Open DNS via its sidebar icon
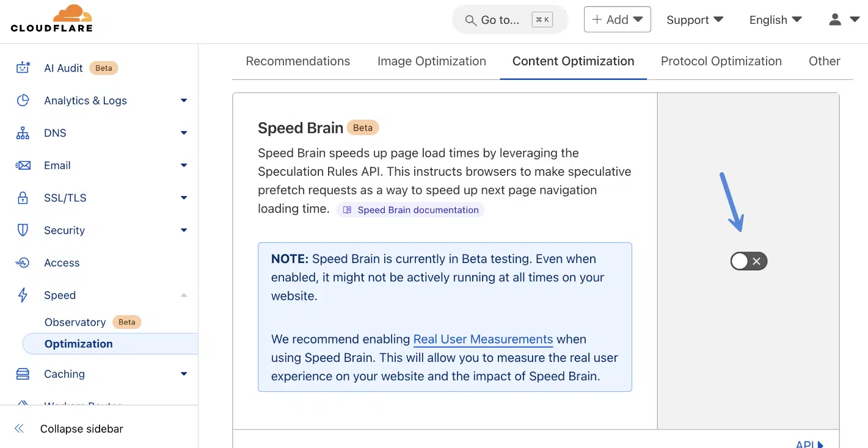The image size is (868, 448). click(23, 132)
